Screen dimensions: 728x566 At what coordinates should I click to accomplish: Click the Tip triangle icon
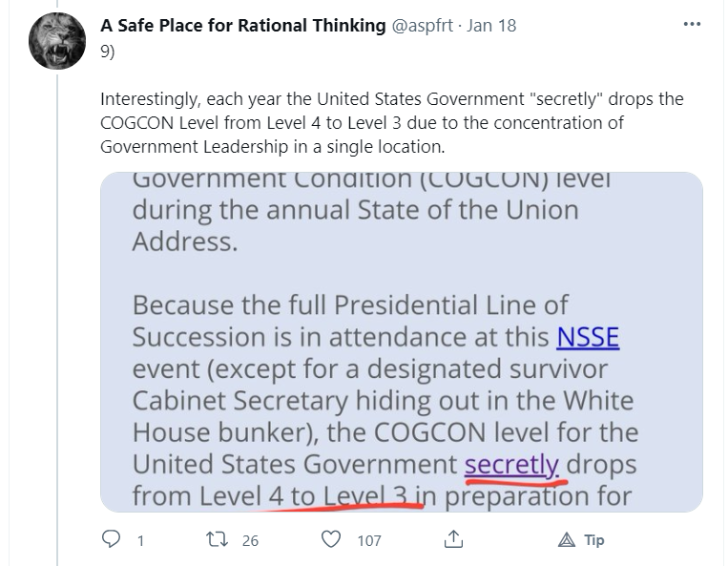click(x=566, y=539)
